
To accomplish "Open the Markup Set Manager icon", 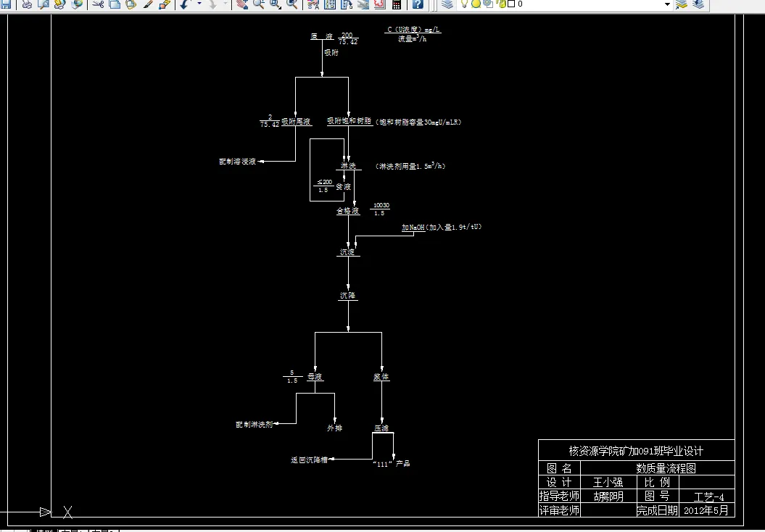I will point(380,4).
